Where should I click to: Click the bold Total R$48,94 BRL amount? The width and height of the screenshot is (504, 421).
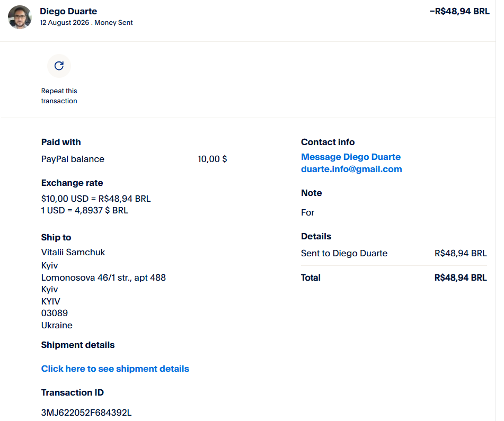click(x=461, y=277)
